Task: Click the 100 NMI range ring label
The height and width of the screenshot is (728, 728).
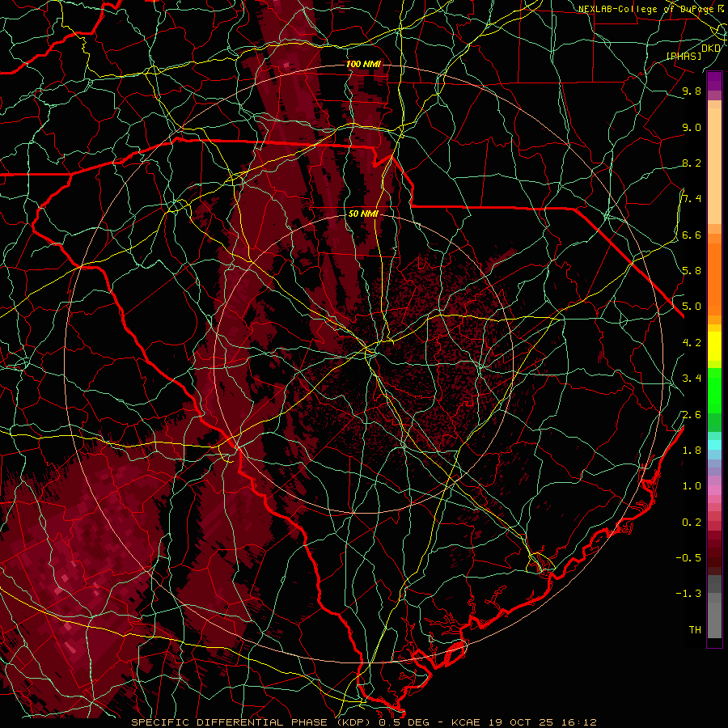Action: (363, 64)
